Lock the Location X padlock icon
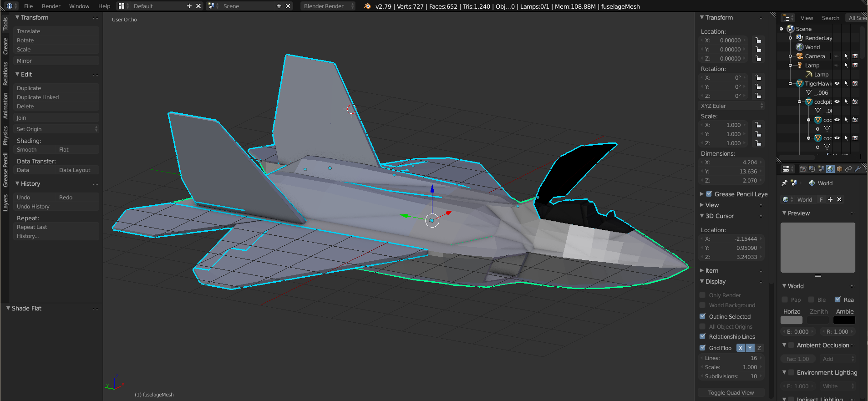The image size is (868, 401). point(758,41)
